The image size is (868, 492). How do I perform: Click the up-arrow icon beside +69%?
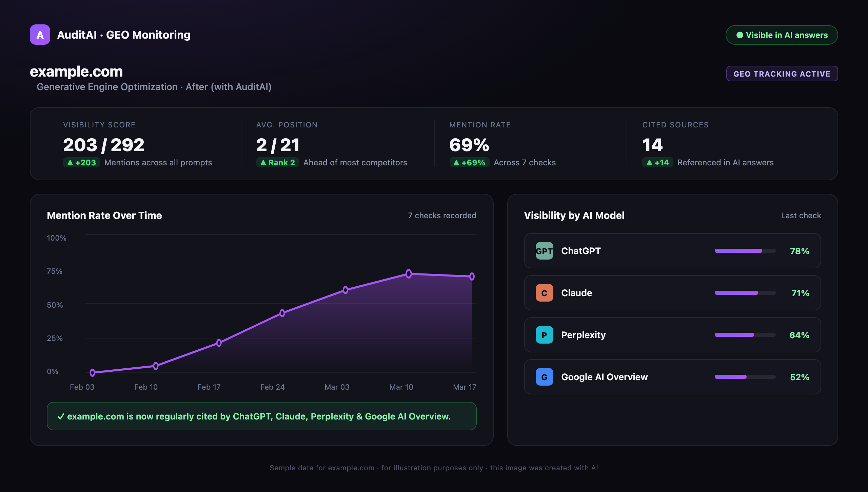[x=456, y=163]
